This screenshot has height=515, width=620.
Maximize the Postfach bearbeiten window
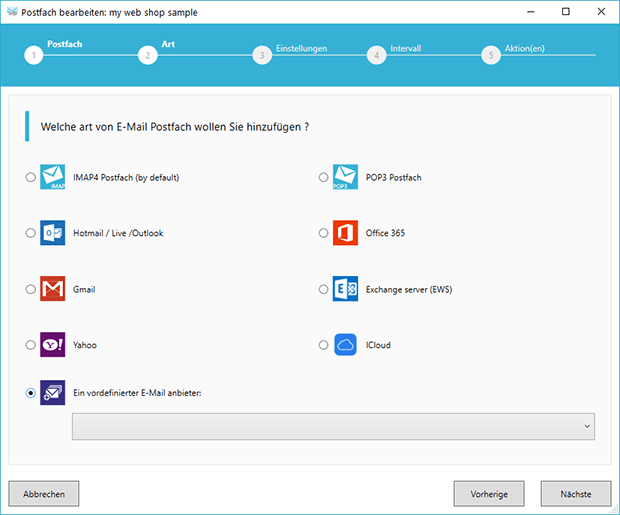pyautogui.click(x=566, y=12)
